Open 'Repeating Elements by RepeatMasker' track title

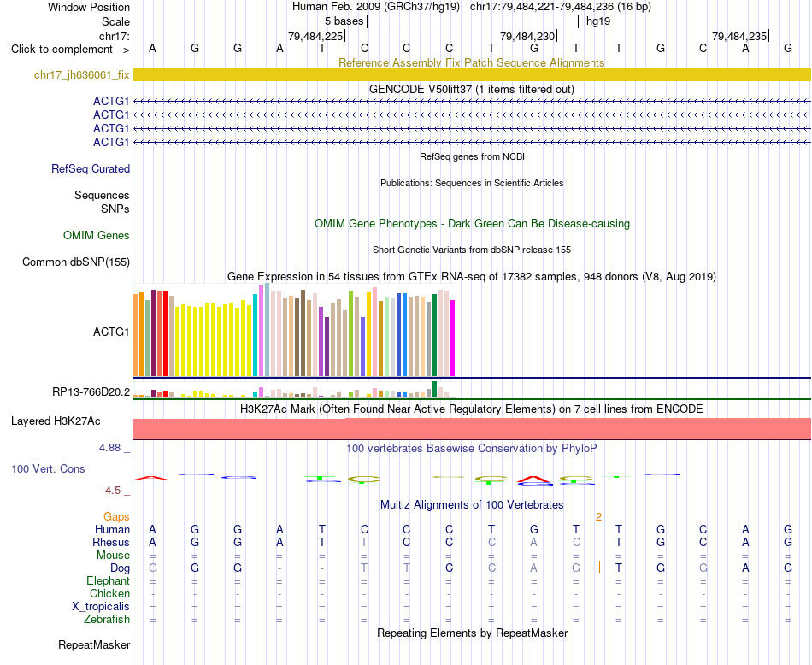(473, 633)
